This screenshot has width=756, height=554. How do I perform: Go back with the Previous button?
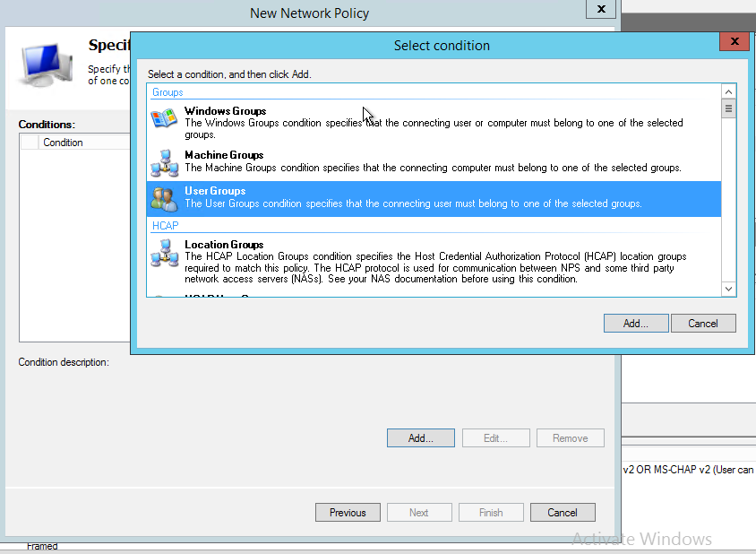[348, 513]
